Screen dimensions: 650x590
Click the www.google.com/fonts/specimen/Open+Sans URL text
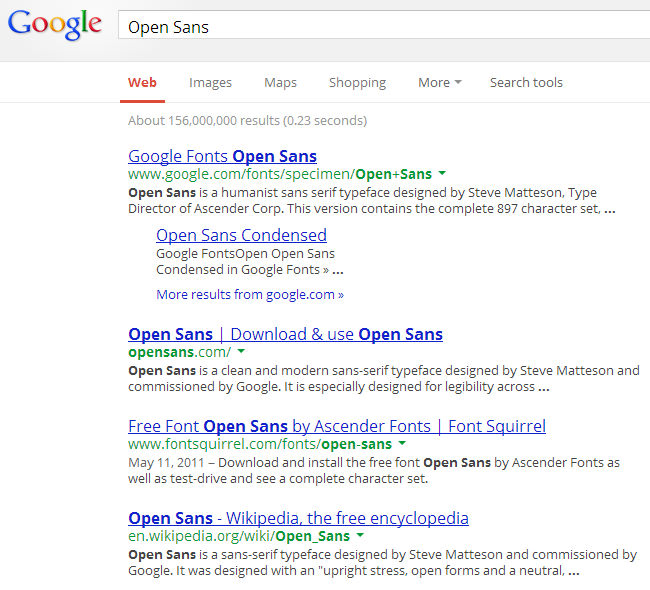[x=280, y=174]
